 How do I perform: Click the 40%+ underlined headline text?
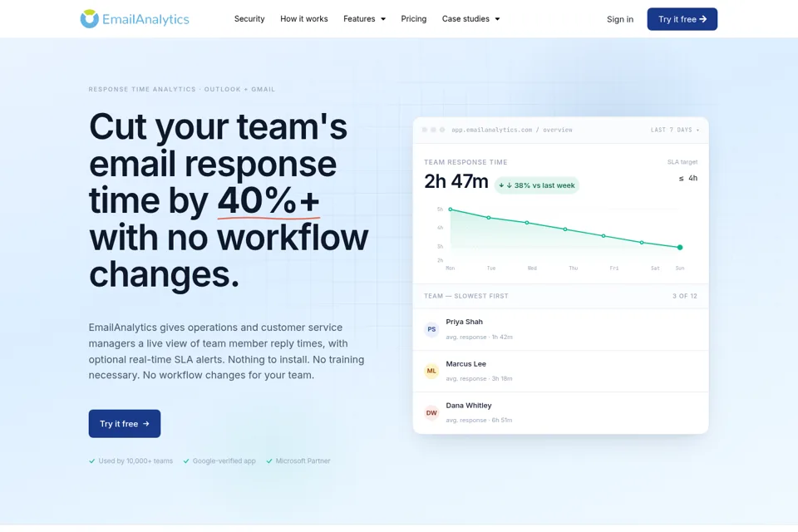pyautogui.click(x=268, y=200)
